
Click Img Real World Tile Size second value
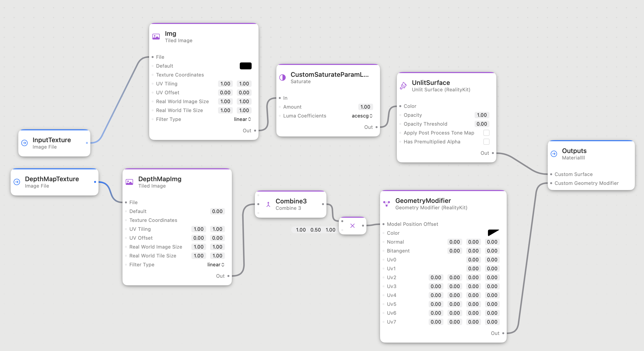[x=244, y=110]
